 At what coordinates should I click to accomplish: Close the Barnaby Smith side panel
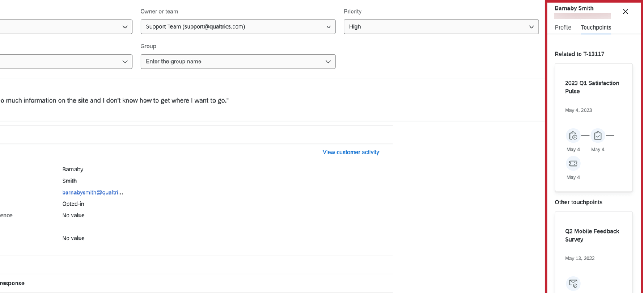pyautogui.click(x=625, y=12)
